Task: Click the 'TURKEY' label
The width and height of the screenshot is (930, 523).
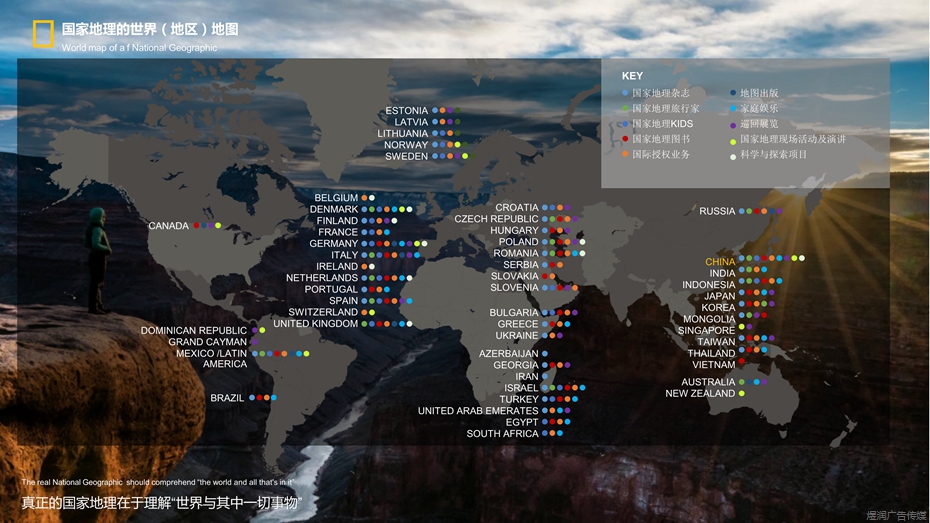Action: tap(519, 400)
